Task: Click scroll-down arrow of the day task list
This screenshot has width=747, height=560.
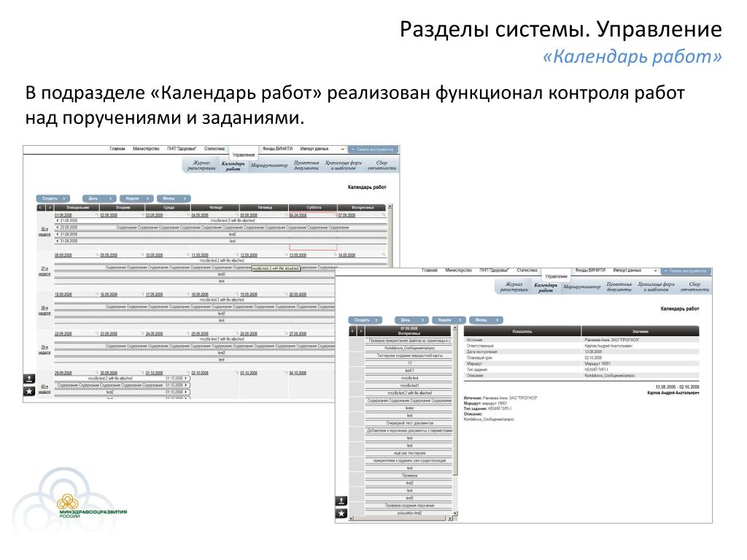Action: (455, 513)
